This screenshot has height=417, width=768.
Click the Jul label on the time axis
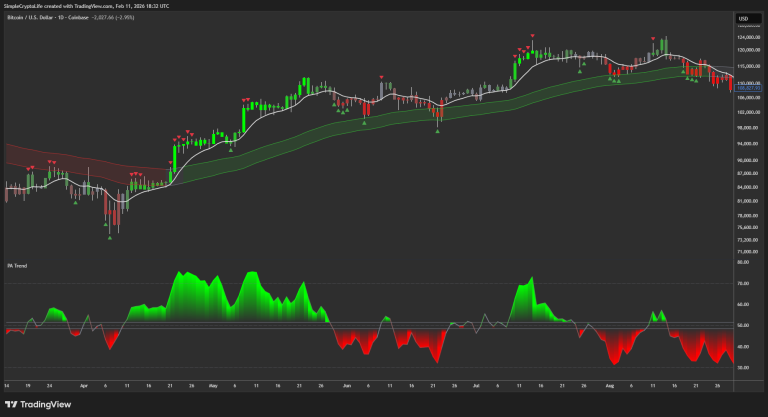476,384
